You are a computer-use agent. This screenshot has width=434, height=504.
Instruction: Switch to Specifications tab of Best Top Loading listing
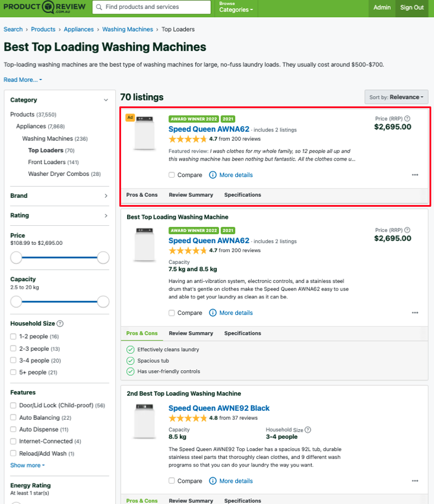tap(243, 333)
